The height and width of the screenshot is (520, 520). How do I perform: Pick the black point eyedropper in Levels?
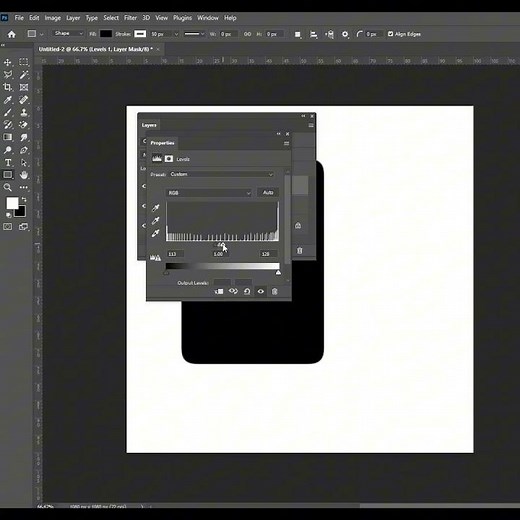155,208
